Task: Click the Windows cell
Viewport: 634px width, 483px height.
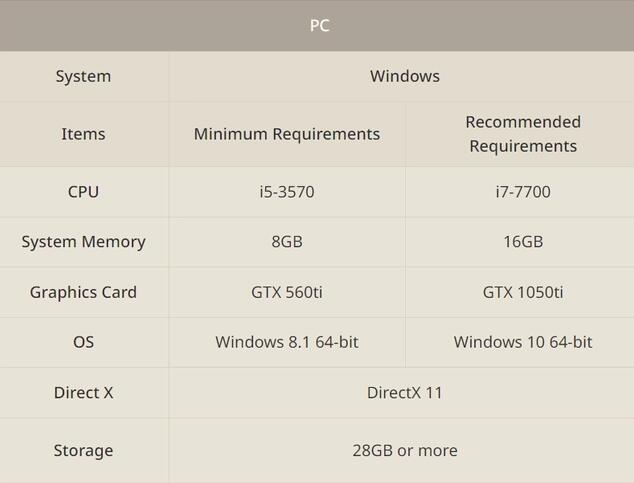Action: click(404, 76)
